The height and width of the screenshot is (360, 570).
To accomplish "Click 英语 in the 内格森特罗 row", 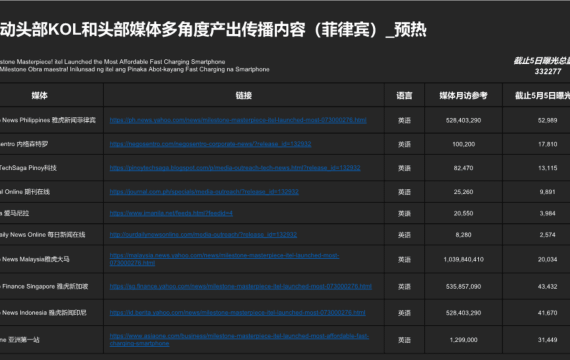I will click(x=404, y=144).
